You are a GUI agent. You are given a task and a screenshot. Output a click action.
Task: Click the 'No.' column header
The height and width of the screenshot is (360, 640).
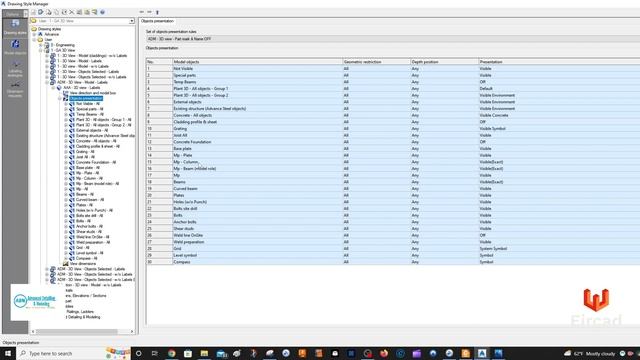(x=159, y=62)
